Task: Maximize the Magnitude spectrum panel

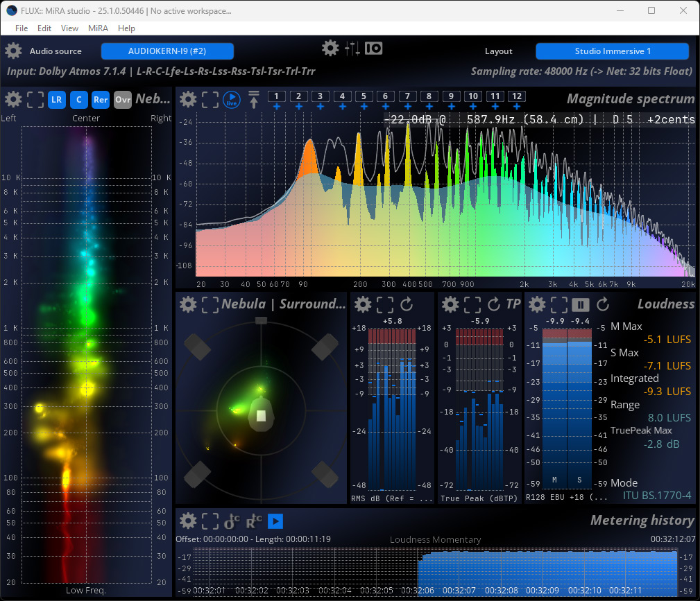Action: [210, 100]
